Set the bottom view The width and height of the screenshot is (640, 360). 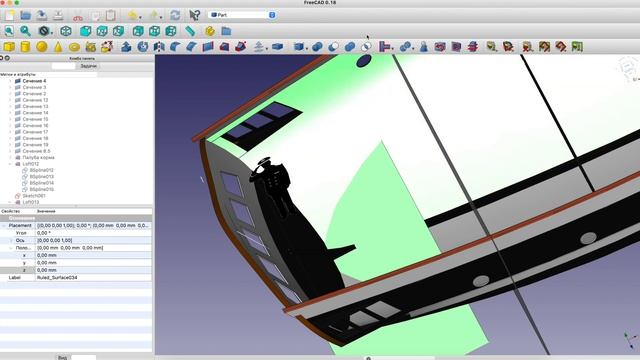[x=154, y=31]
